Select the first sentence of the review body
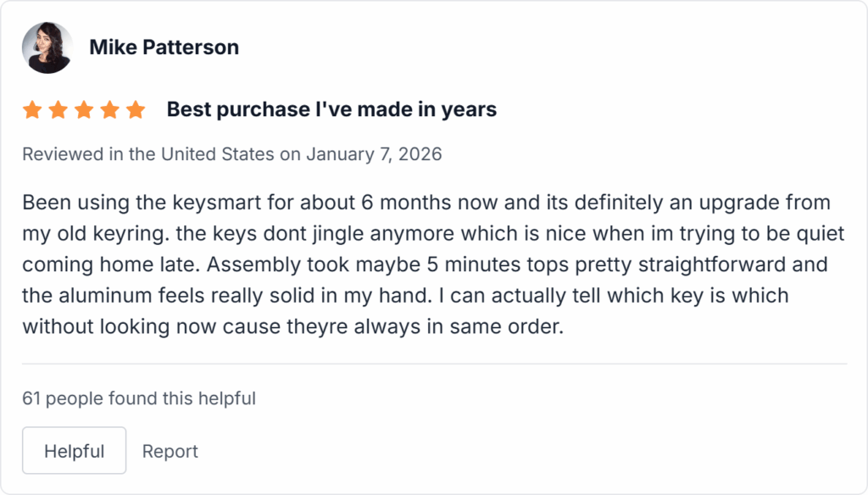This screenshot has width=868, height=495. (339, 203)
